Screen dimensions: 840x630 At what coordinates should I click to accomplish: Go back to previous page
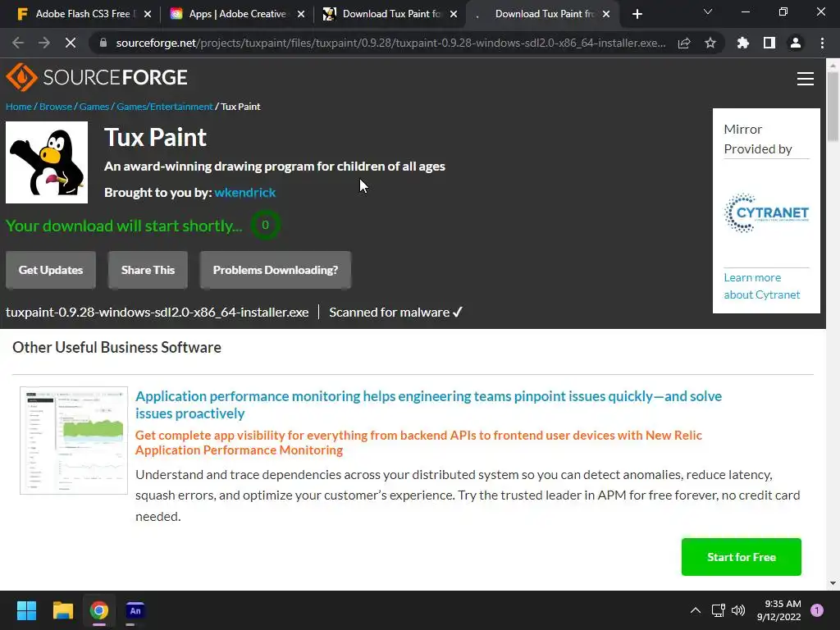18,43
